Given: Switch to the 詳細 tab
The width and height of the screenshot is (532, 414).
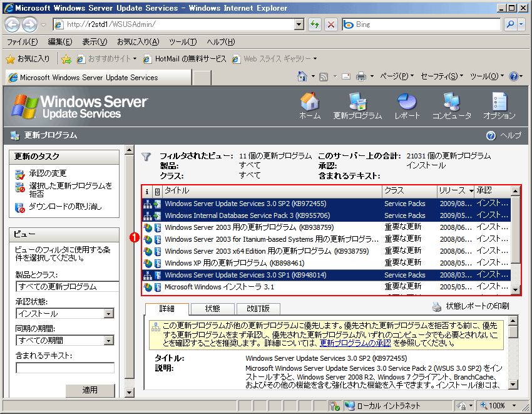Looking at the screenshot, I should click(x=166, y=308).
